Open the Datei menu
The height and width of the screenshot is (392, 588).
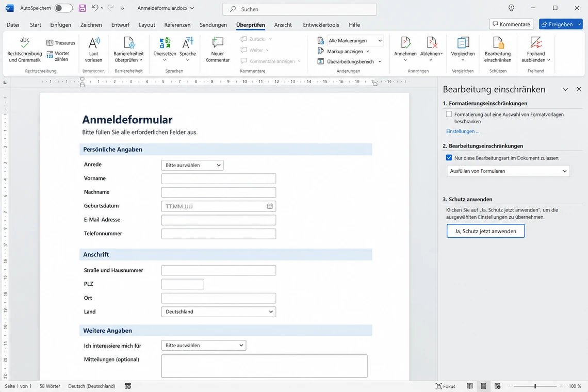point(13,25)
